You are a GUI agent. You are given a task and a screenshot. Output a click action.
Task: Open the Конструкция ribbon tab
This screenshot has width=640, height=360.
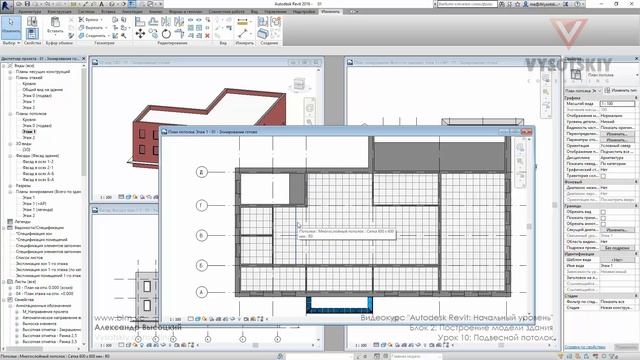click(60, 12)
